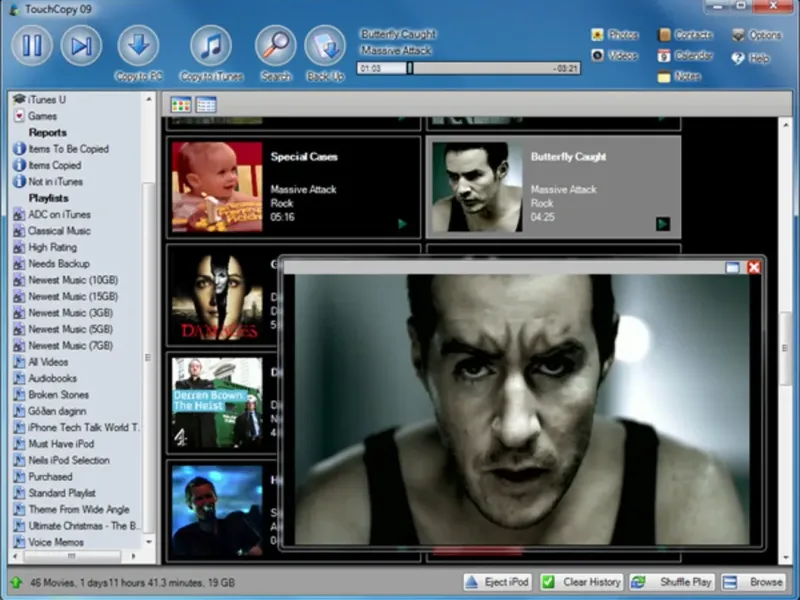Open the Search magnifier tool
Screen dimensions: 800x600
click(275, 47)
